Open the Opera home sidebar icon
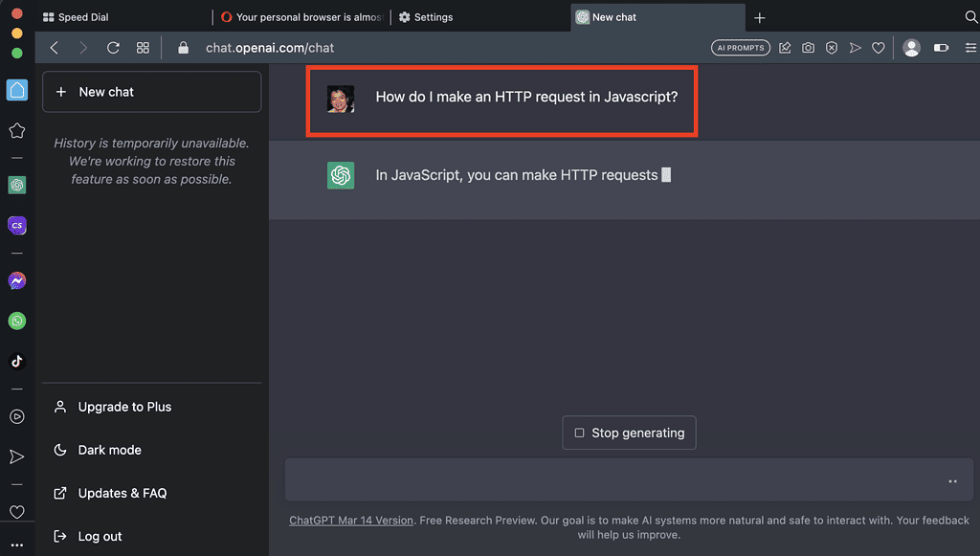The width and height of the screenshot is (980, 556). click(17, 90)
